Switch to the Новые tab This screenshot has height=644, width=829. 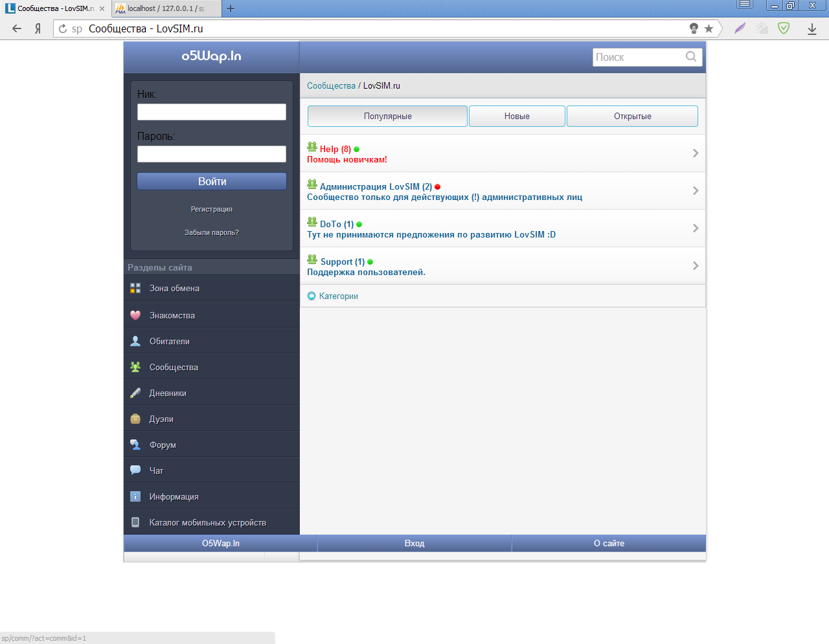pyautogui.click(x=517, y=117)
